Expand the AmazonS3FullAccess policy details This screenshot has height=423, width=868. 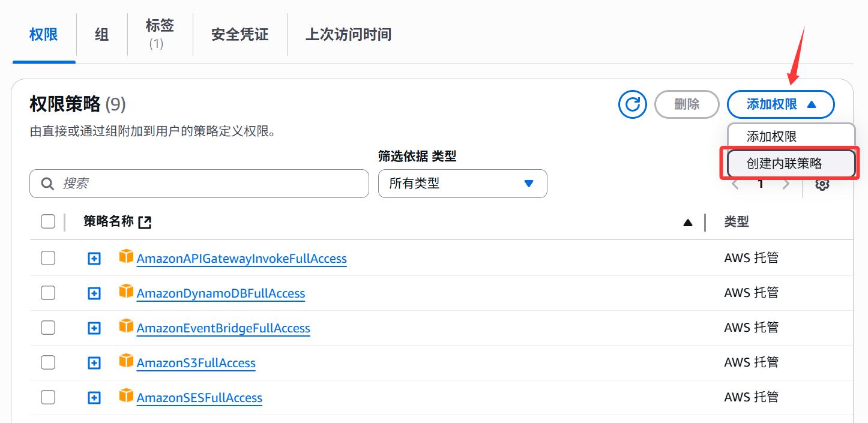[x=94, y=363]
